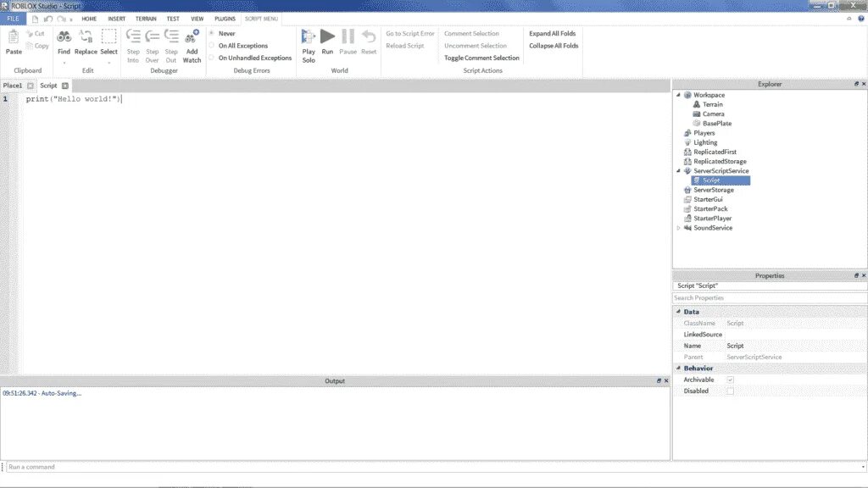This screenshot has height=488, width=868.
Task: Collapse the Behavior properties section
Action: (678, 368)
